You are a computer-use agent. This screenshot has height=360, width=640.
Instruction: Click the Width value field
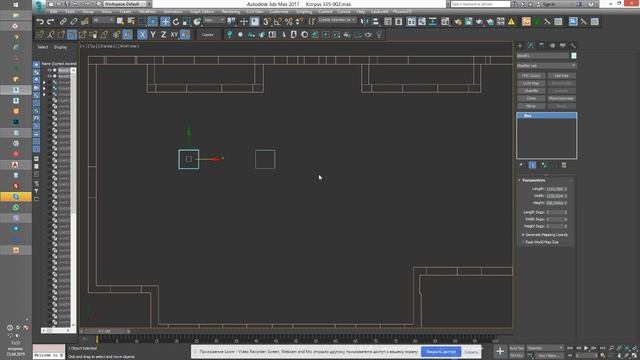554,196
